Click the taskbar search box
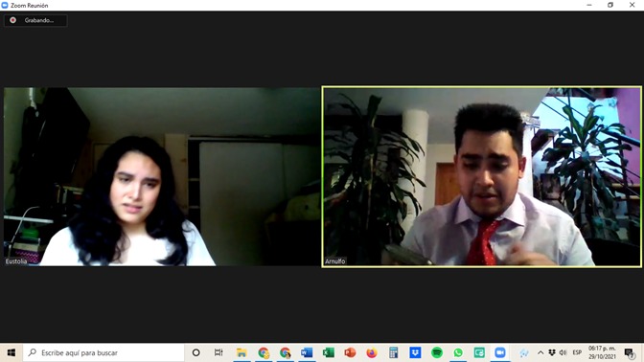The height and width of the screenshot is (362, 644). pyautogui.click(x=103, y=352)
